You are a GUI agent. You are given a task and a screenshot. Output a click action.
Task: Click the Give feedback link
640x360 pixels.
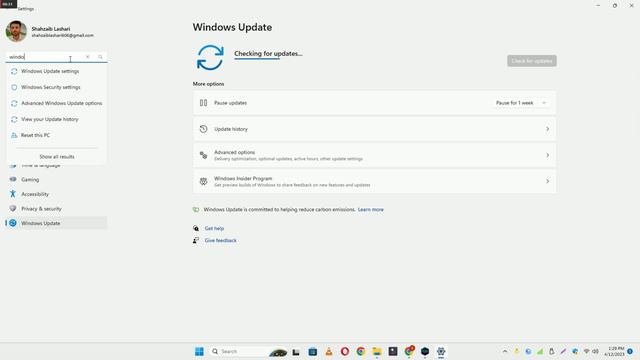(x=220, y=240)
